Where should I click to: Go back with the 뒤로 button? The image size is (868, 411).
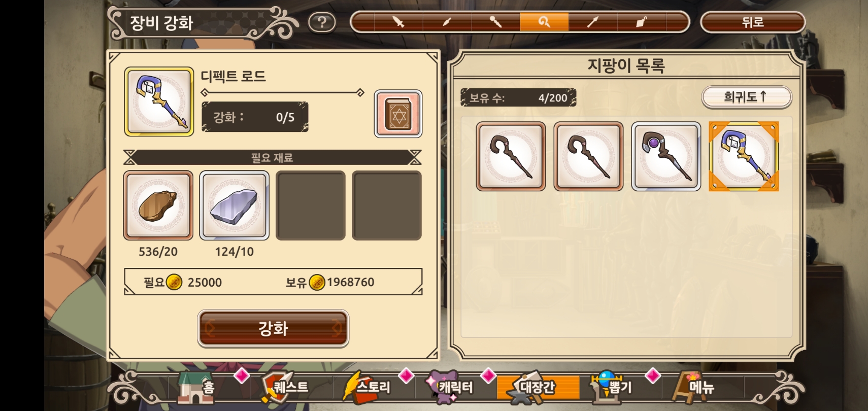point(753,22)
